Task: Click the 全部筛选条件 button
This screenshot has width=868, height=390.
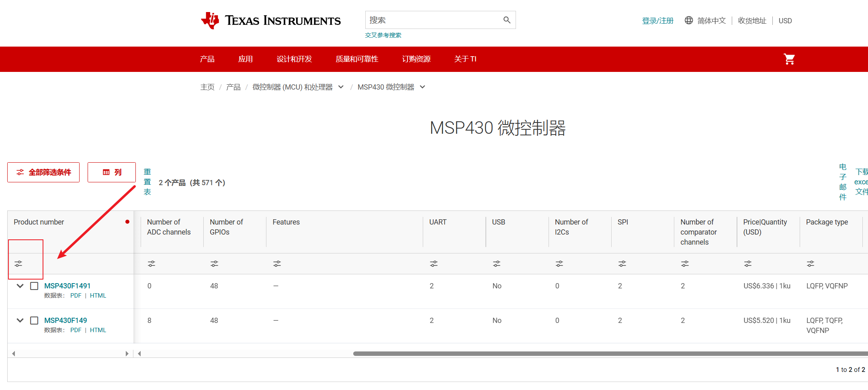Action: (43, 172)
